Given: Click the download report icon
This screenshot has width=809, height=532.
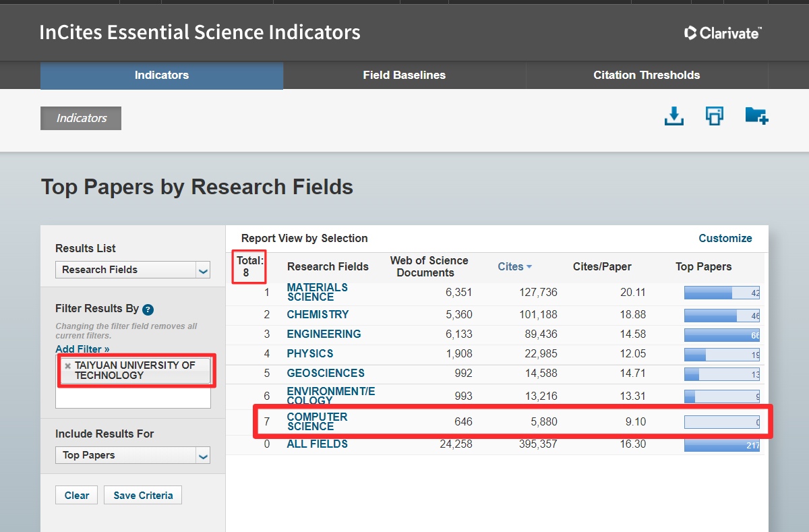Looking at the screenshot, I should (673, 117).
